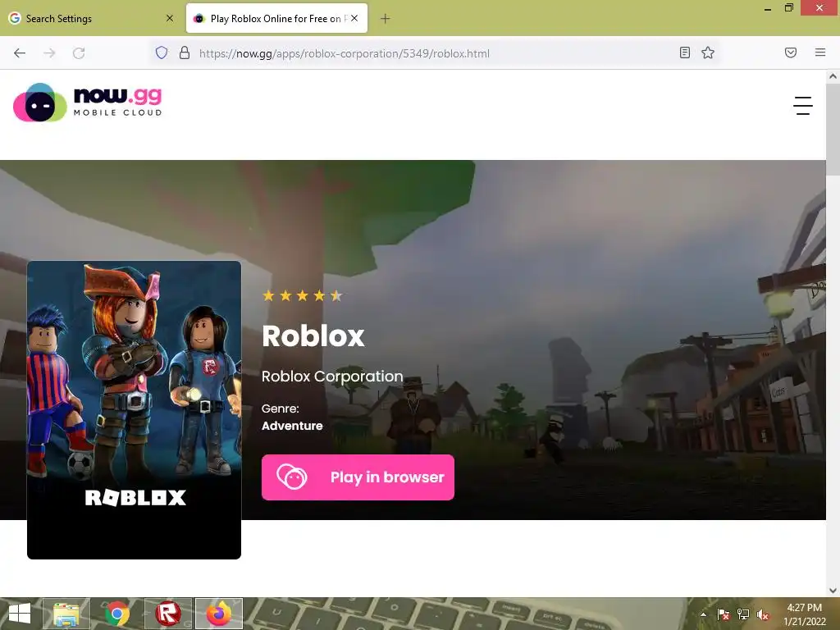
Task: Click the network tray icon
Action: (743, 614)
